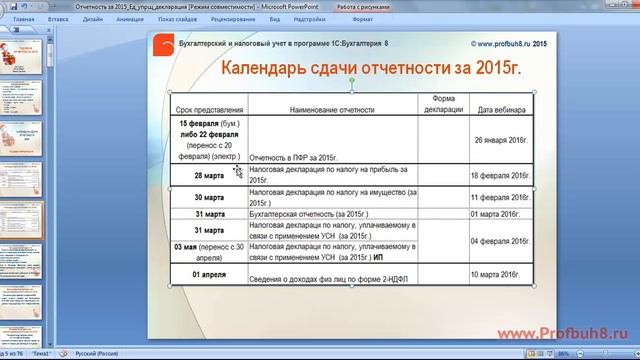Image resolution: width=640 pixels, height=360 pixels.
Task: Open the Формат picture tools tab
Action: point(362,19)
